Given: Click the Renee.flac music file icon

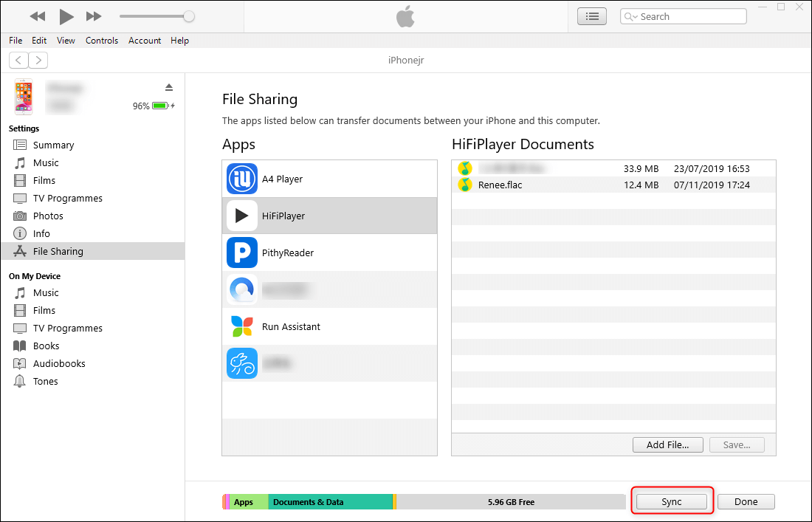Looking at the screenshot, I should tap(465, 185).
